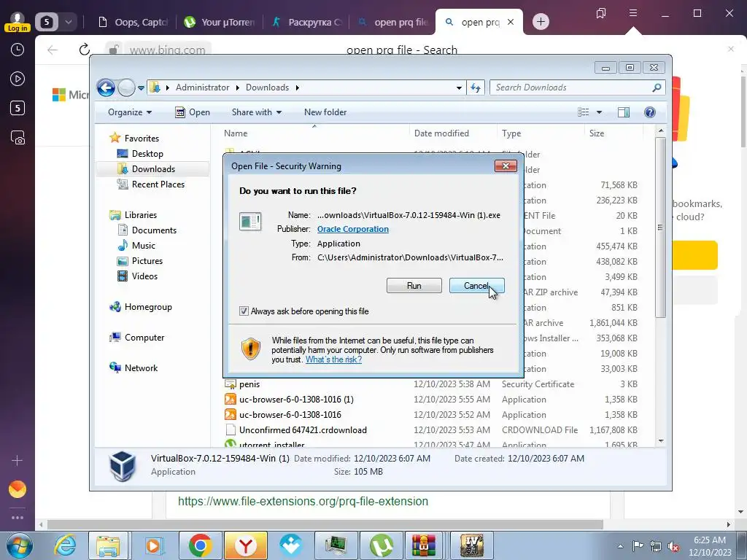Open WinRAR from the taskbar

pyautogui.click(x=424, y=545)
